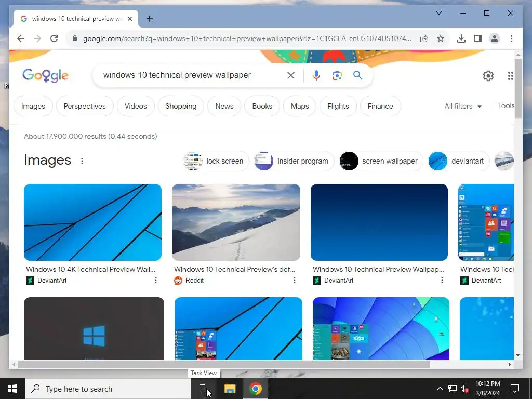Switch to Books results
This screenshot has height=399, width=532.
coord(262,106)
